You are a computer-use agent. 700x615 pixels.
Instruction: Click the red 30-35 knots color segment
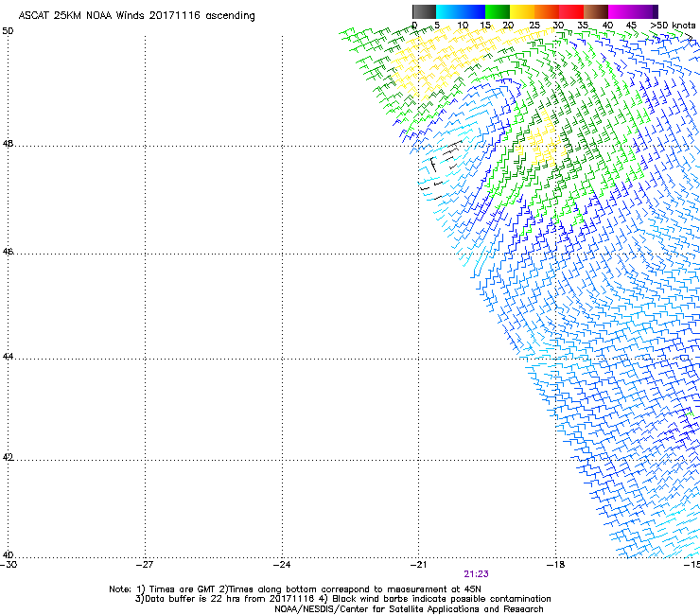571,11
